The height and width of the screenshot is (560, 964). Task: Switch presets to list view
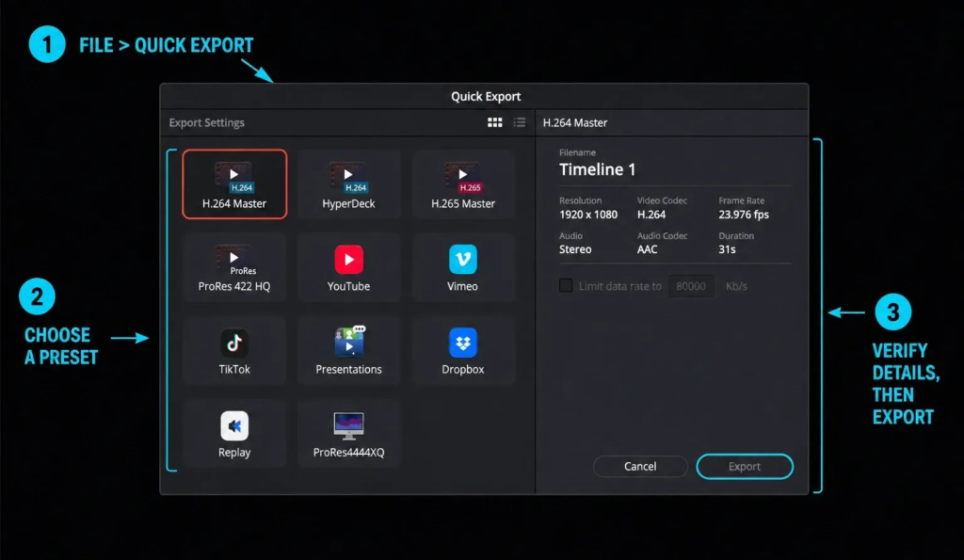coord(520,122)
